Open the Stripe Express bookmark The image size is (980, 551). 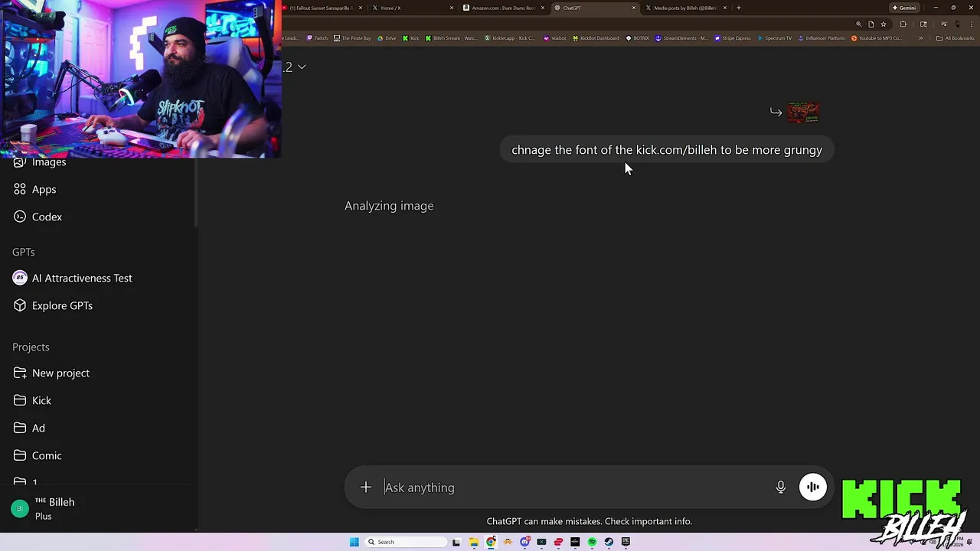[x=733, y=38]
